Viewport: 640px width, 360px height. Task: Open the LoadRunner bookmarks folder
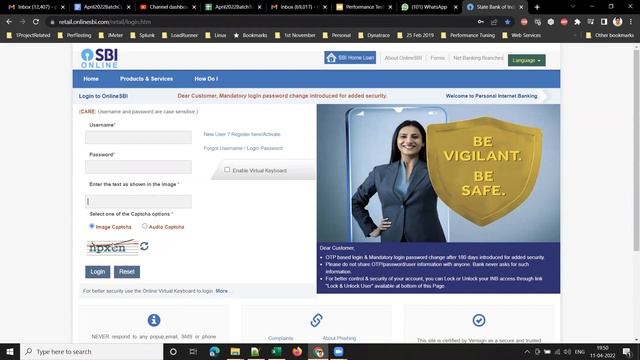[180, 35]
